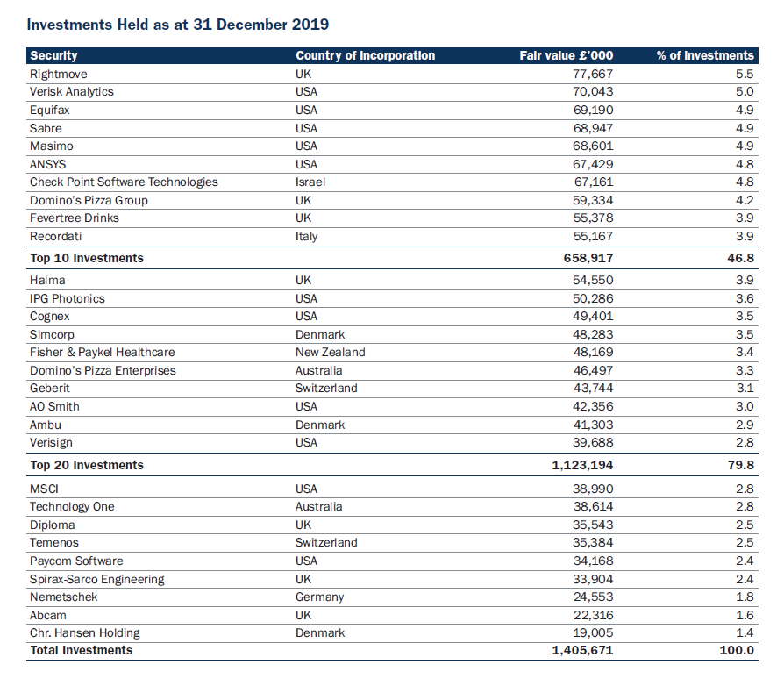The width and height of the screenshot is (784, 686).
Task: Click Verisk Analytics' fair value 70,043
Action: pos(593,91)
